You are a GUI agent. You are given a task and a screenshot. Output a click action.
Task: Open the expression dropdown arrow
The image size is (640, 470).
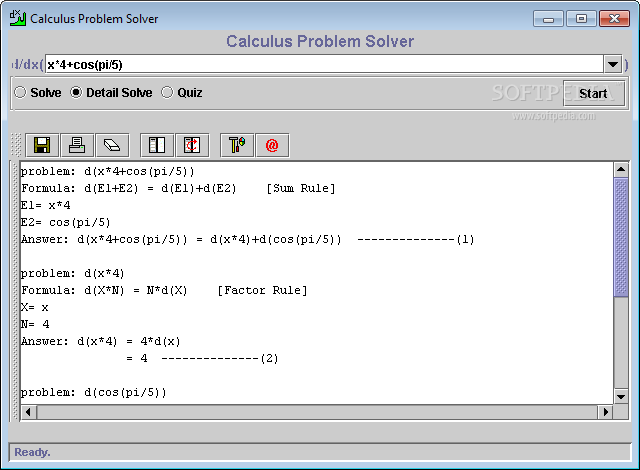(613, 64)
